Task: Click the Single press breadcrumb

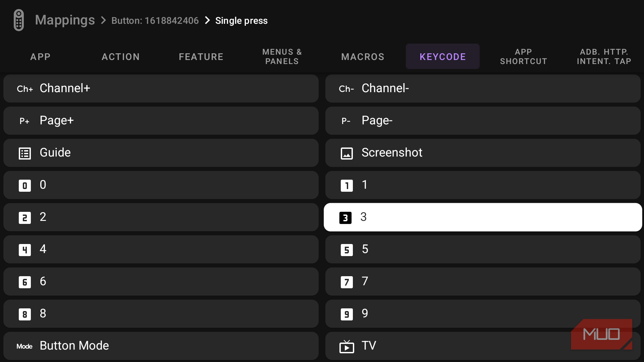Action: pyautogui.click(x=241, y=21)
